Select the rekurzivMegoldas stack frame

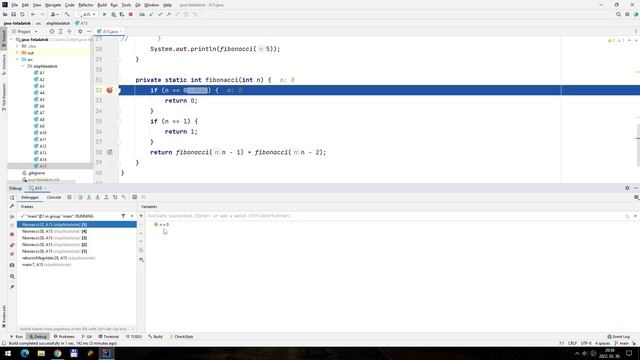tap(58, 258)
